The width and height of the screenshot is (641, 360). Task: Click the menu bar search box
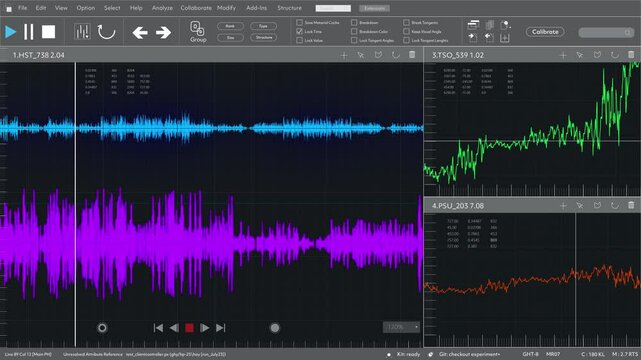coord(333,8)
